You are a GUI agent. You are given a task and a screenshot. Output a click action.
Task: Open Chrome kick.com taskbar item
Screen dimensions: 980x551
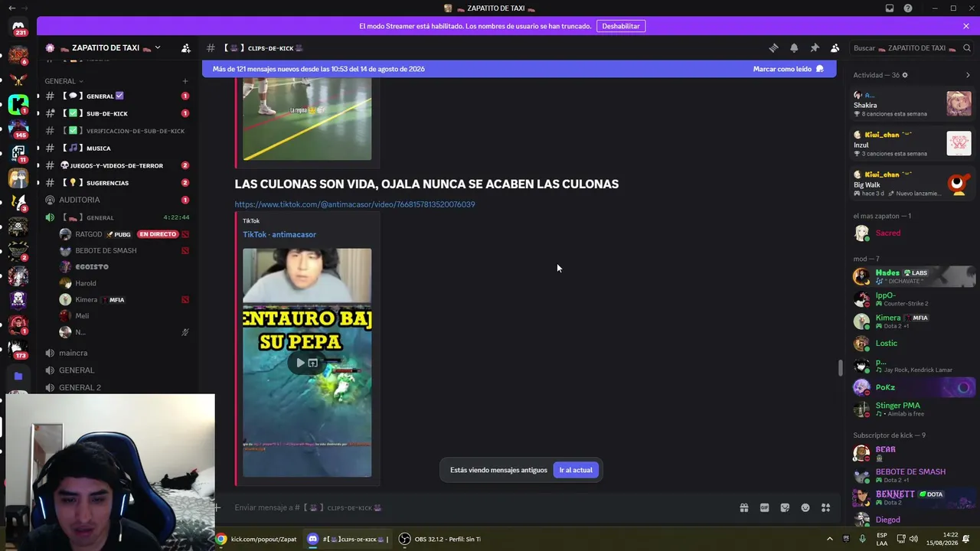(256, 539)
